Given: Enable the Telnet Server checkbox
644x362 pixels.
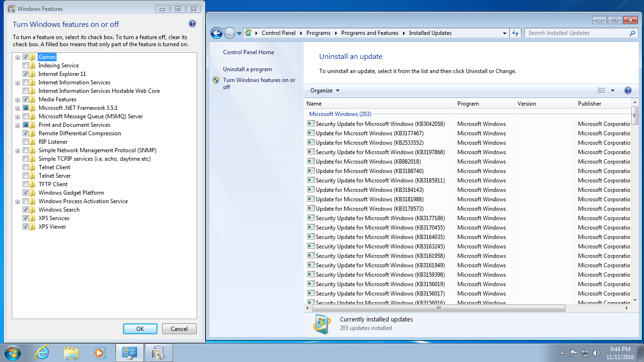Looking at the screenshot, I should [x=25, y=176].
